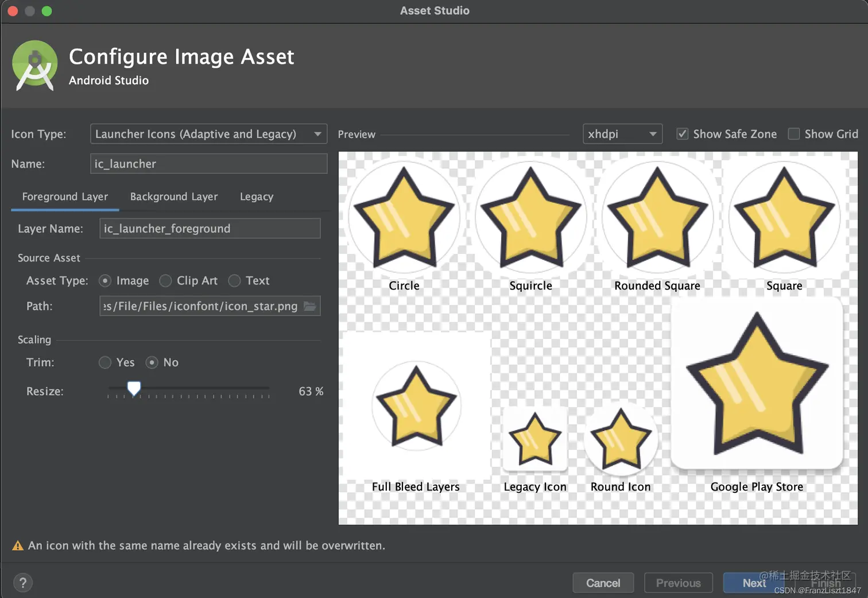This screenshot has height=598, width=868.
Task: Click the Layer Name input field
Action: click(x=210, y=229)
